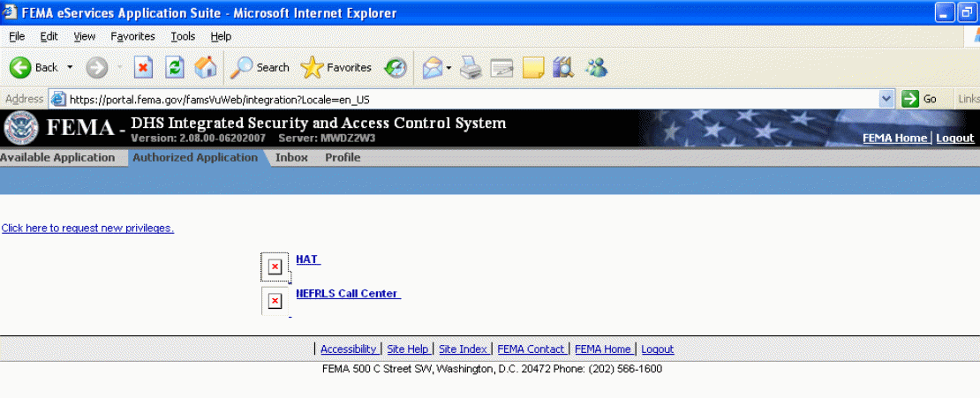This screenshot has height=398, width=980.
Task: Open the Profile tab
Action: (x=343, y=157)
